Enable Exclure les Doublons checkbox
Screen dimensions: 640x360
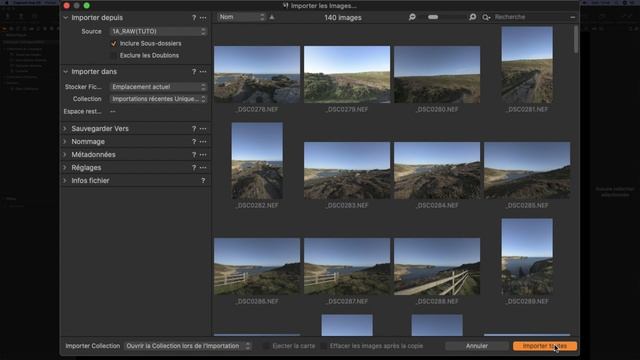pos(114,56)
